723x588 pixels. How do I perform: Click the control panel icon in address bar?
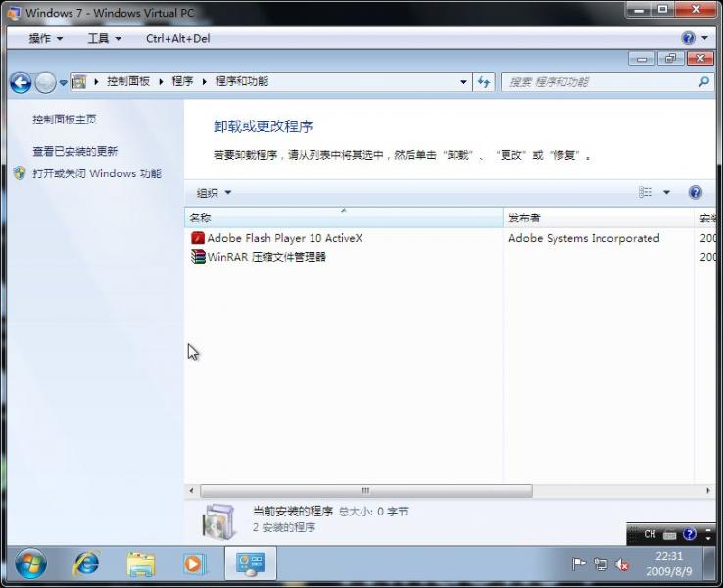79,82
